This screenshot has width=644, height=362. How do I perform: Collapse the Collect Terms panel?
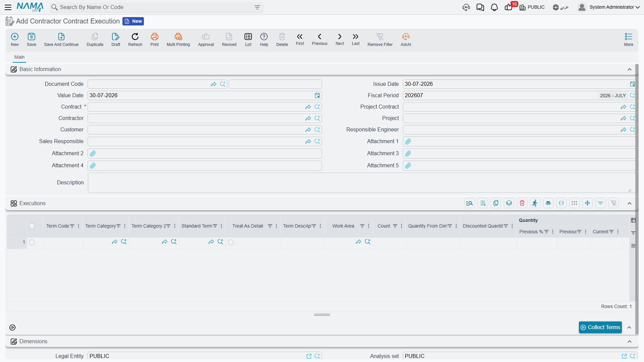click(630, 327)
